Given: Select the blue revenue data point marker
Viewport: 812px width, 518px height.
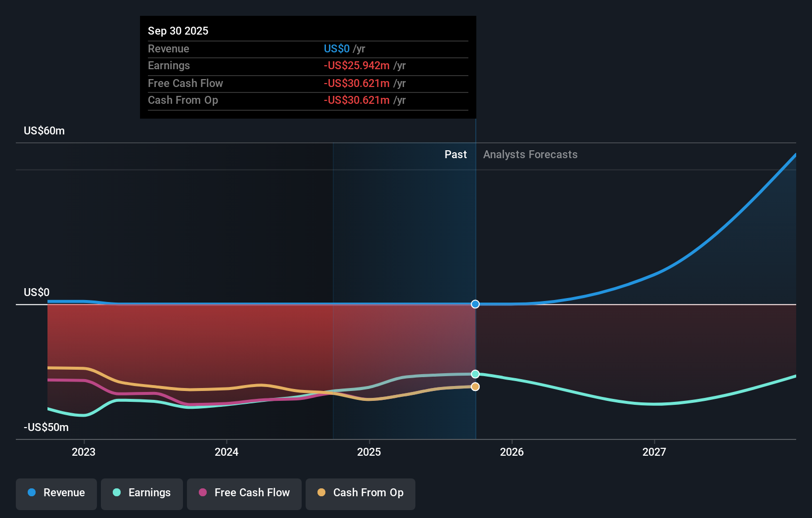Looking at the screenshot, I should [475, 304].
